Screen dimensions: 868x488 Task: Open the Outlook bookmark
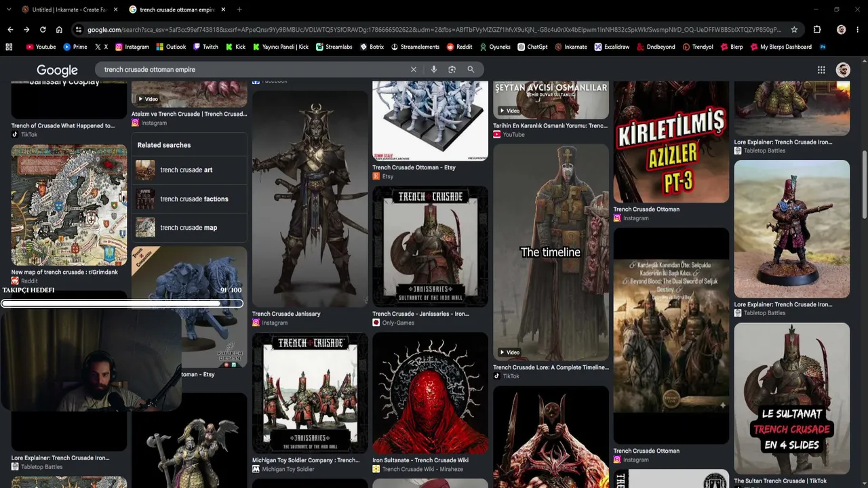coord(171,47)
